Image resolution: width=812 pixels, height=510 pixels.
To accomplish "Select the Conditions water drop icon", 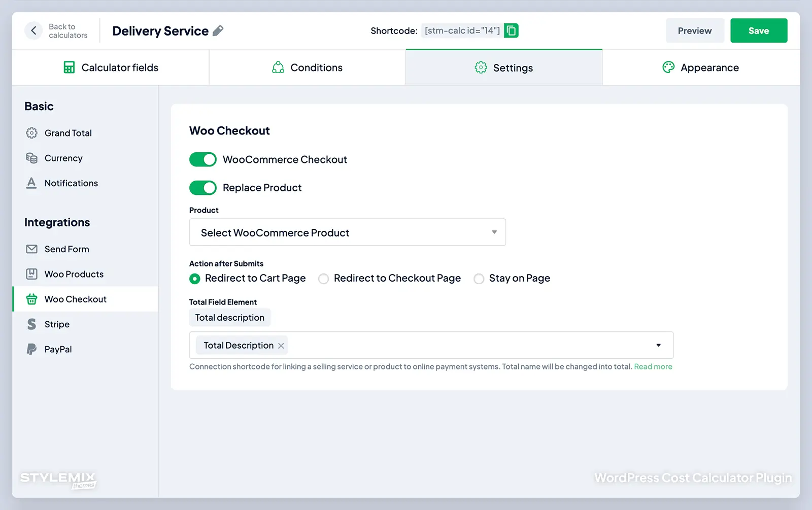I will point(278,67).
